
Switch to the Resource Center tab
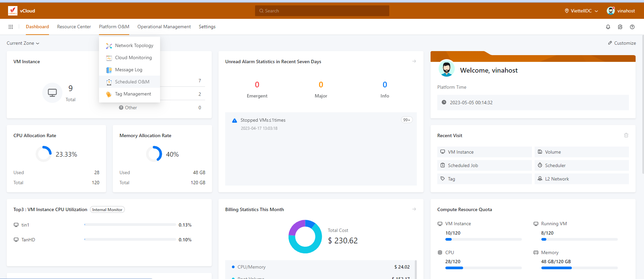(x=74, y=27)
